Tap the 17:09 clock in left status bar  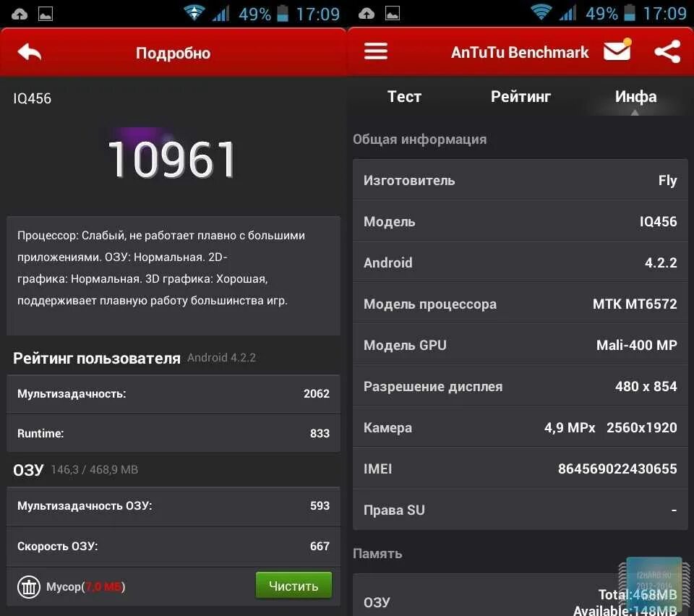pyautogui.click(x=318, y=14)
